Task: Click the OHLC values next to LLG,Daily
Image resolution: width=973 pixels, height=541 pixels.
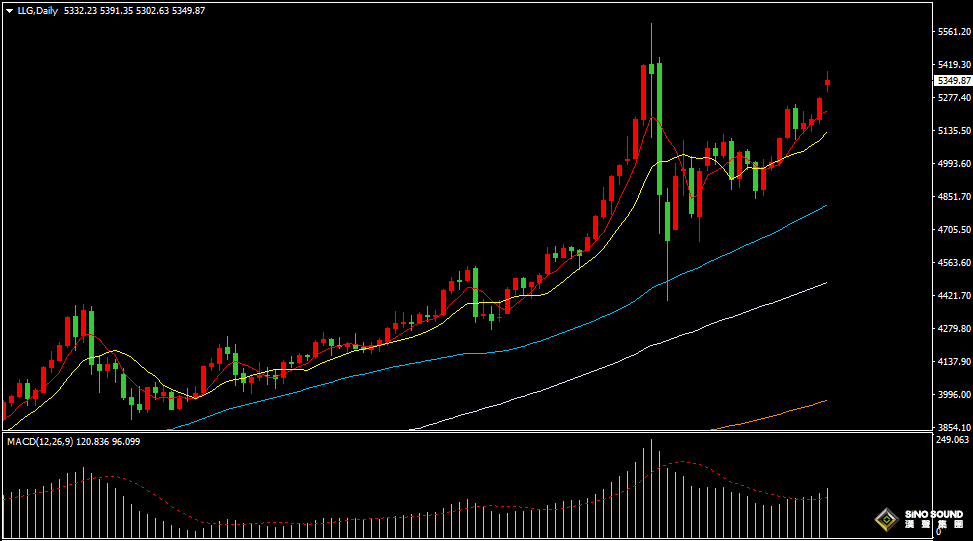Action: 134,11
